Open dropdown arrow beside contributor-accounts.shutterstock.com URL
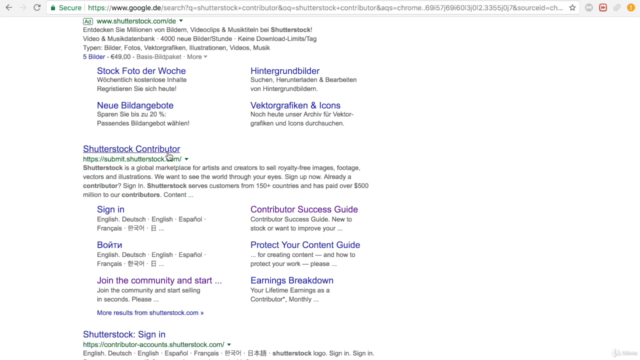The height and width of the screenshot is (360, 640). click(x=229, y=344)
